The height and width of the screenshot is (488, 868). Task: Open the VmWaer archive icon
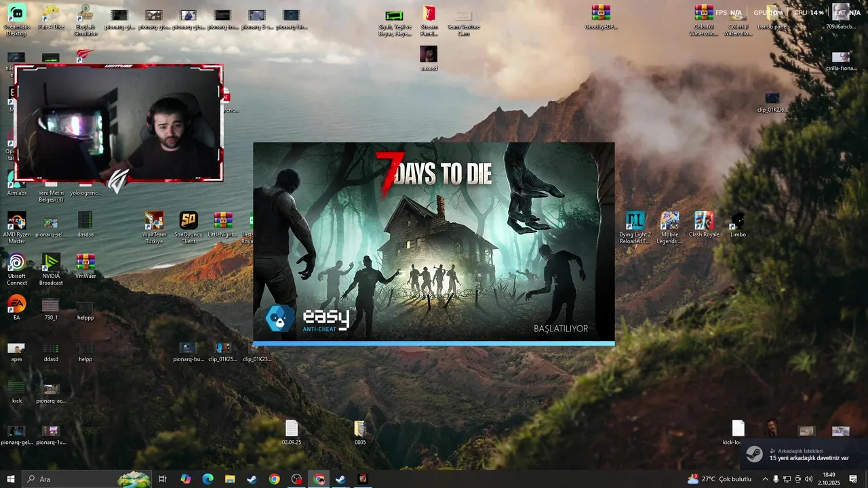pos(85,266)
